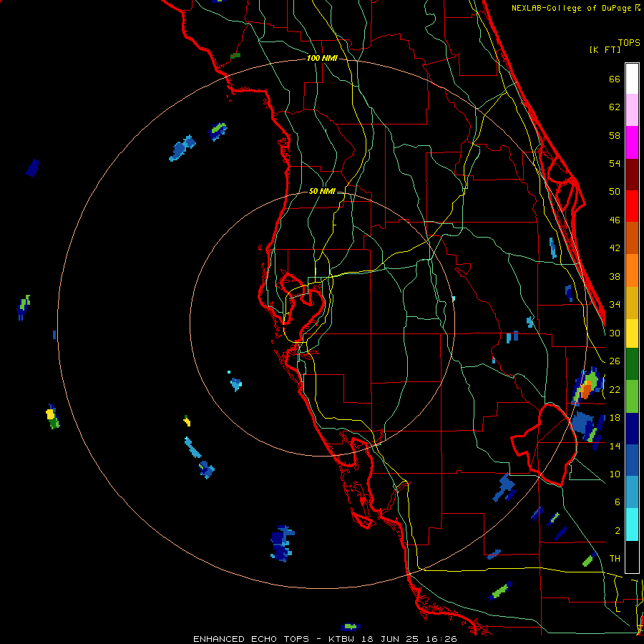The height and width of the screenshot is (644, 644).
Task: Click the ENHANCED ECHO TOPS product title
Action: [250, 639]
